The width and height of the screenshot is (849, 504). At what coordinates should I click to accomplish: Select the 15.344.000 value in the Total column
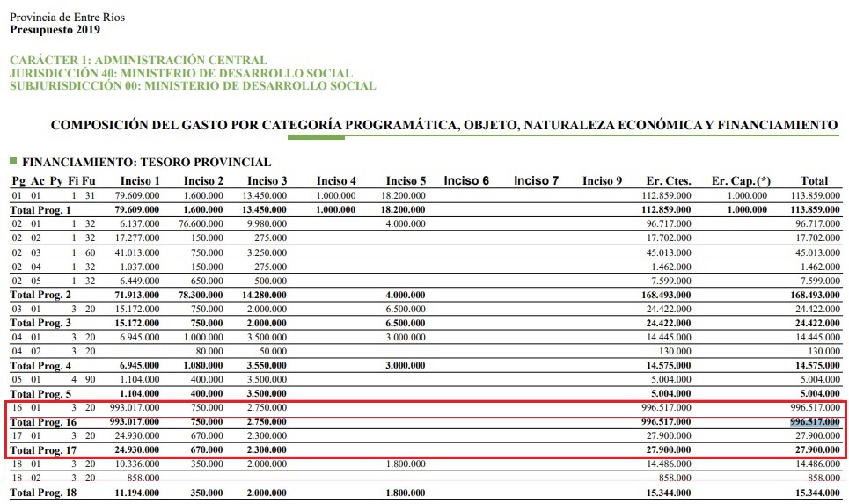814,493
